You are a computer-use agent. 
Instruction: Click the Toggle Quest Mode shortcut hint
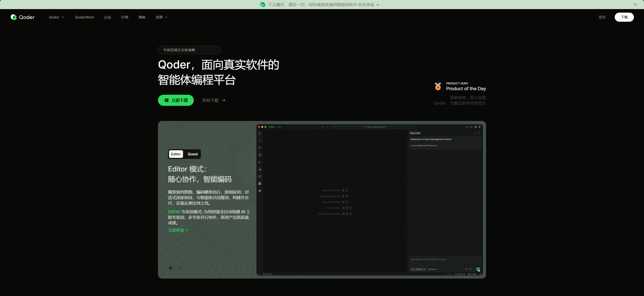click(x=334, y=196)
